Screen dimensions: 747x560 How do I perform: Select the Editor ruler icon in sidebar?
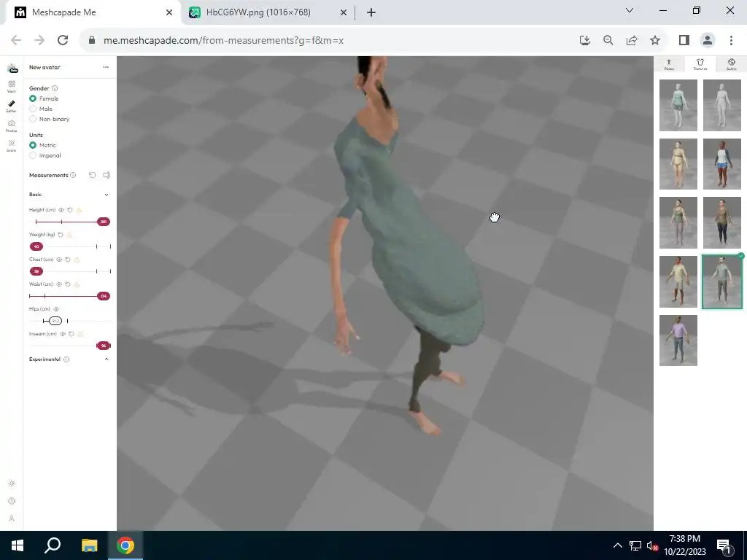(12, 106)
